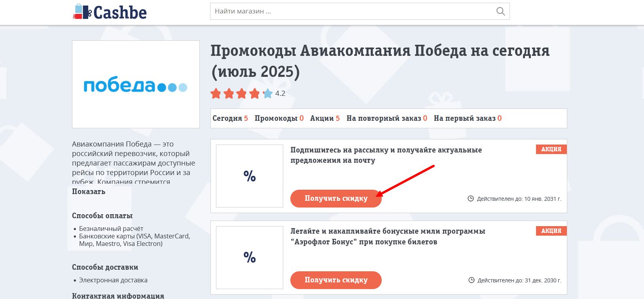This screenshot has width=644, height=299.
Task: Open the offer title 'Подпишитесь на рассылку'
Action: coord(386,155)
